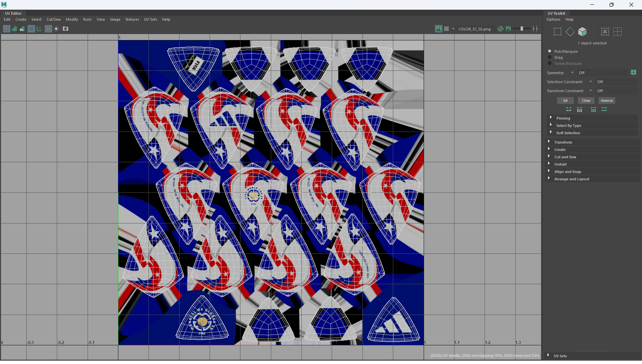The width and height of the screenshot is (642, 364).
Task: Click the UV shells status text
Action: click(x=485, y=356)
